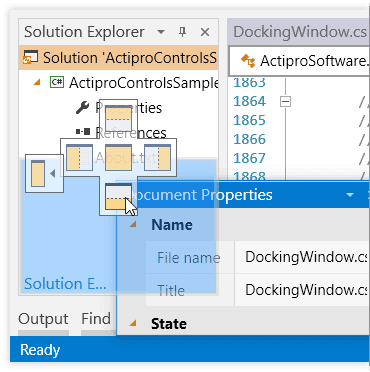
Task: Click line number 1865
Action: (249, 120)
